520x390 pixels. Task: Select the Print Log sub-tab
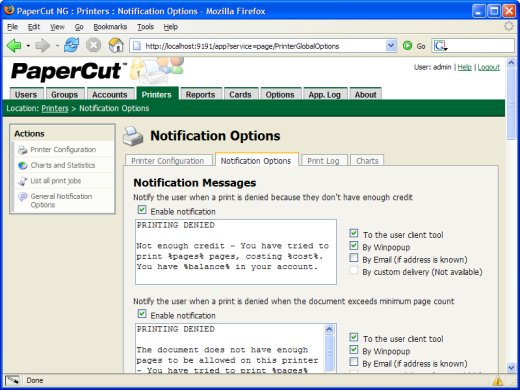(323, 161)
